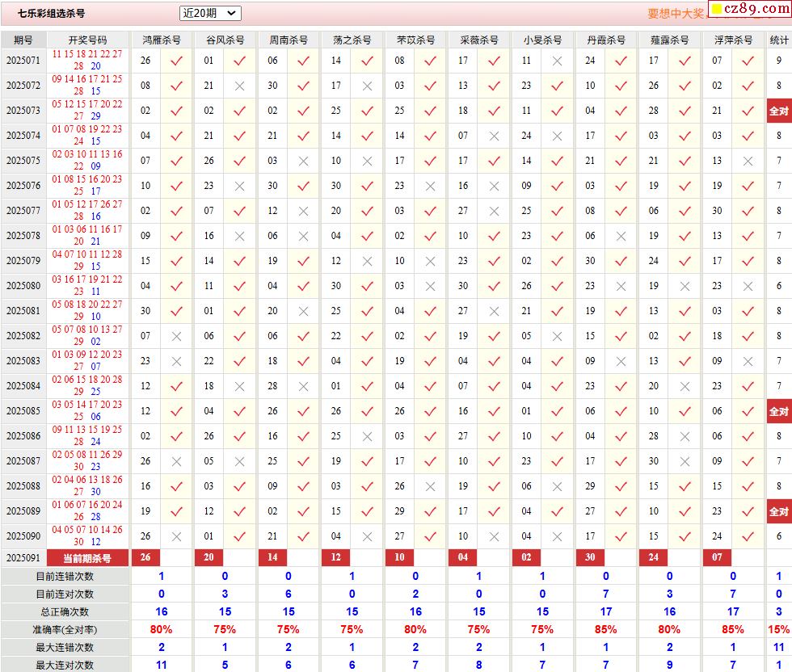This screenshot has width=792, height=672.
Task: Click the 浮萍杀号 column header
Action: tap(733, 40)
